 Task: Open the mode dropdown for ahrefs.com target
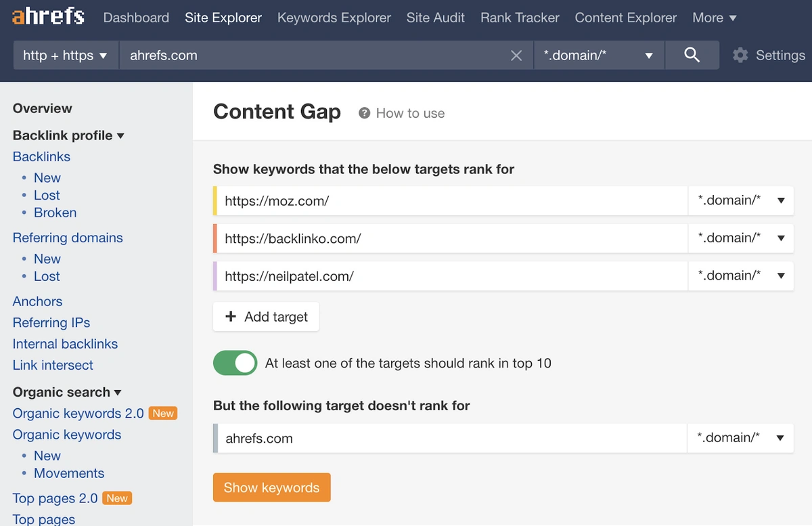pos(740,437)
